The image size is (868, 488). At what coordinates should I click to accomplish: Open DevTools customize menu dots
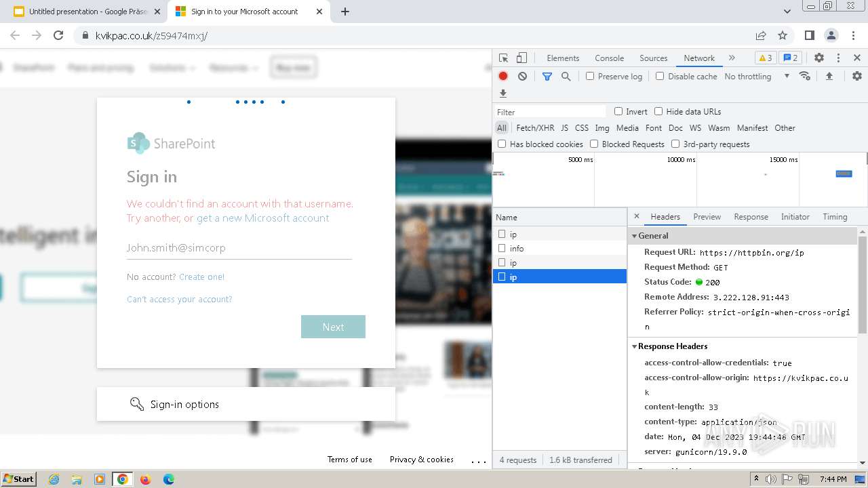pos(838,58)
